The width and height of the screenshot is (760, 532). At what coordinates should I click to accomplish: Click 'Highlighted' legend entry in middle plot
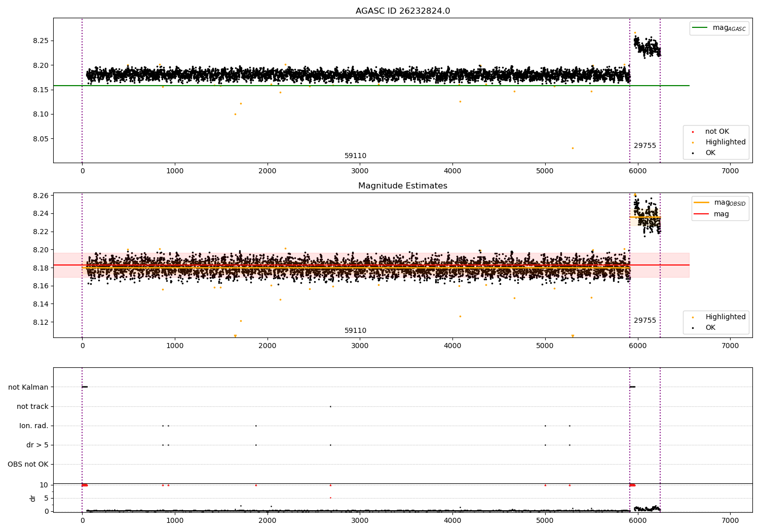tap(718, 317)
